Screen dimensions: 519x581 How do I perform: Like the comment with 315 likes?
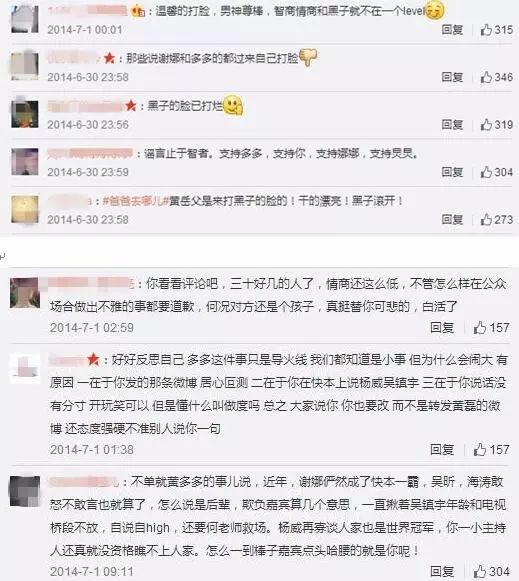point(486,30)
